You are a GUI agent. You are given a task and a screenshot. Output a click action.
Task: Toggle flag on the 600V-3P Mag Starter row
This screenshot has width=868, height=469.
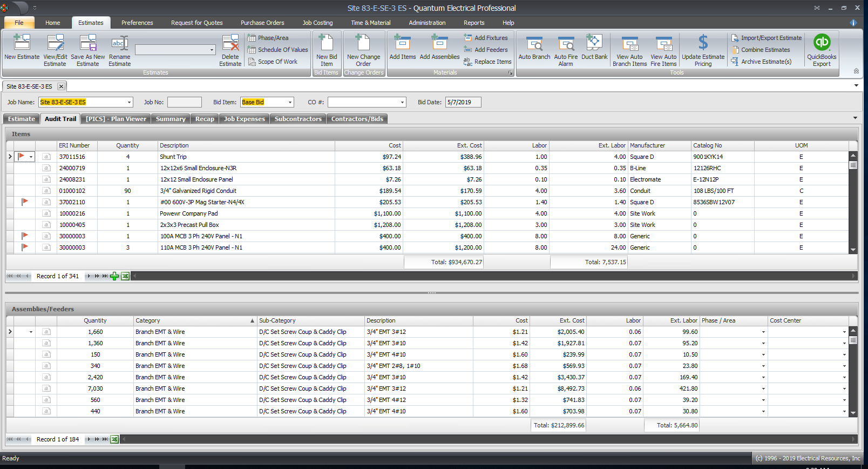tap(24, 202)
